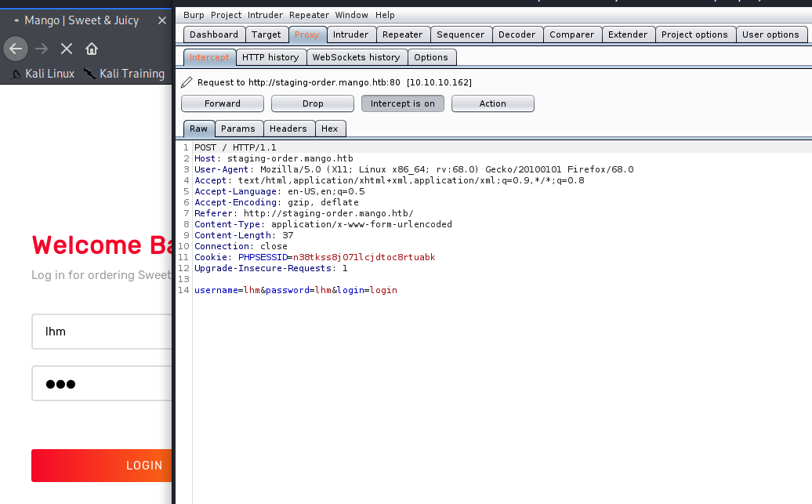Open the Action dropdown button
812x504 pixels.
(x=492, y=103)
